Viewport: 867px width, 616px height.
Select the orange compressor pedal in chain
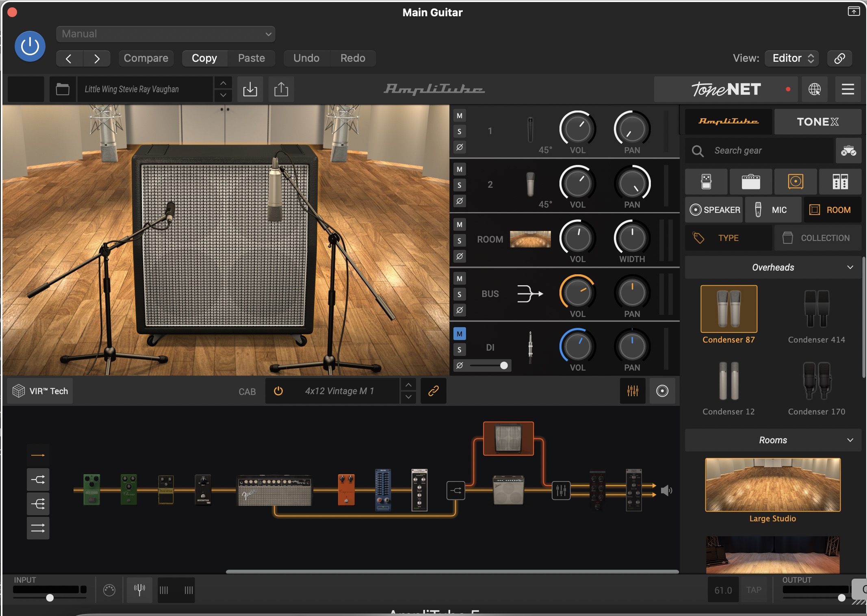346,490
